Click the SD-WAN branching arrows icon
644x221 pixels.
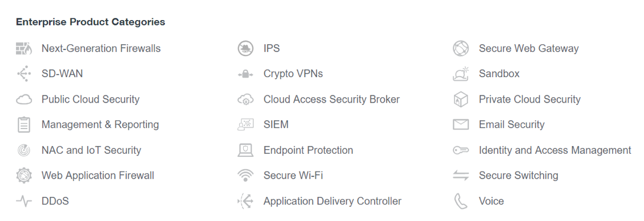coord(24,74)
